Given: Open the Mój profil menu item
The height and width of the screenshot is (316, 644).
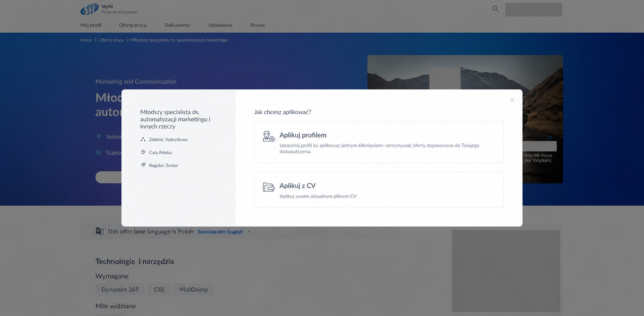Looking at the screenshot, I should [x=91, y=25].
